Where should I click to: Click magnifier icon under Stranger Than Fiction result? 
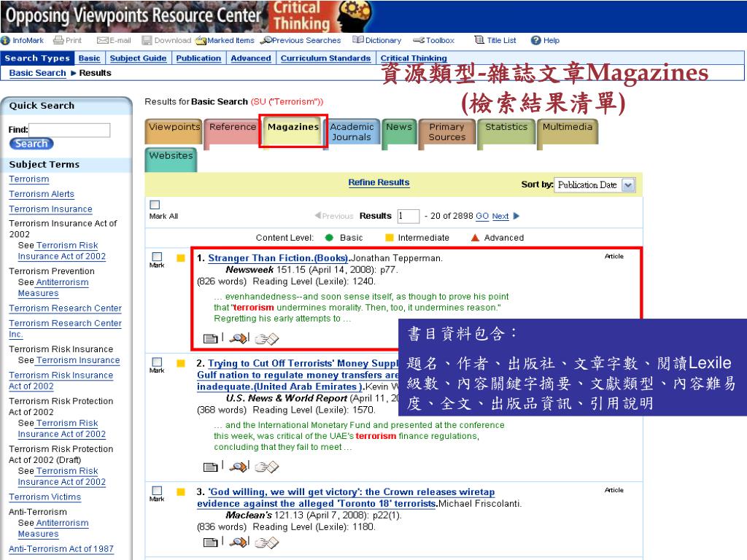tap(239, 338)
